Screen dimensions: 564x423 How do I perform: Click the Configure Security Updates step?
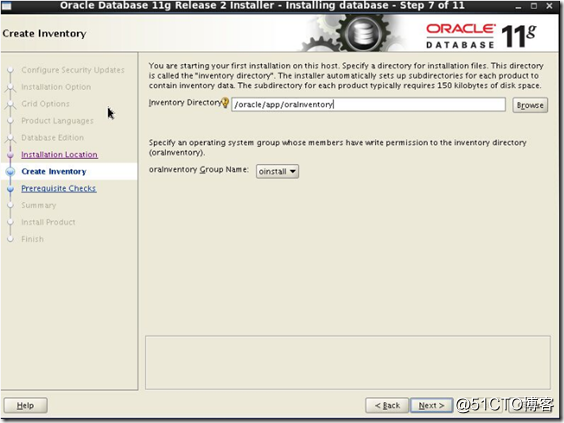(x=73, y=70)
